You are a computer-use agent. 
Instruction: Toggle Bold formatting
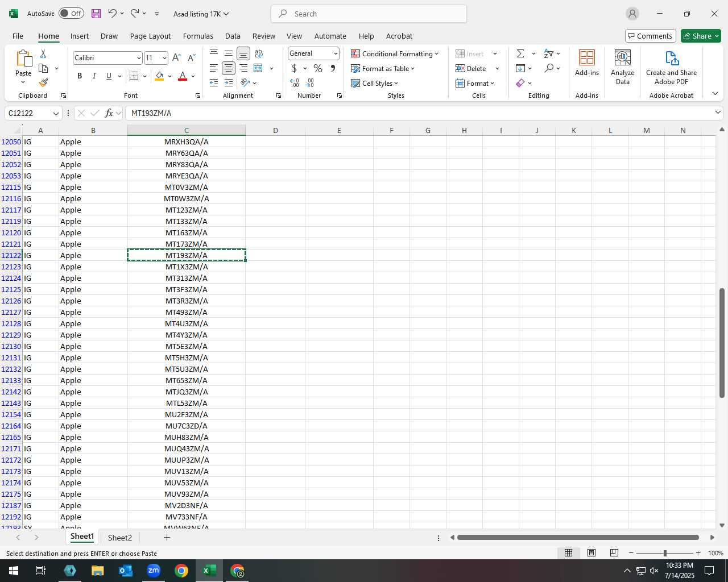[x=80, y=76]
